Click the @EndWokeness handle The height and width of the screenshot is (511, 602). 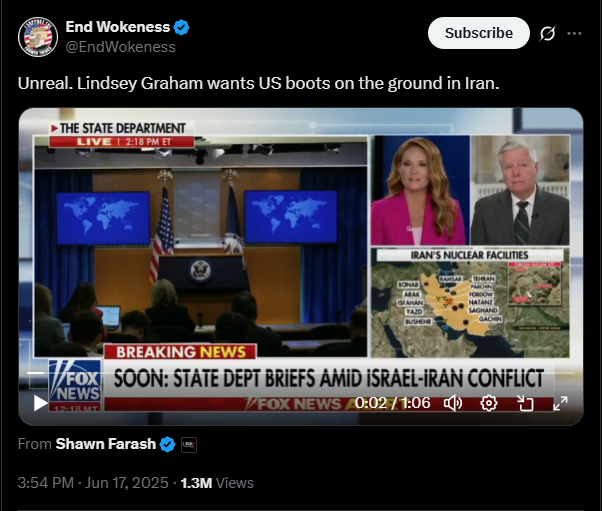[121, 47]
